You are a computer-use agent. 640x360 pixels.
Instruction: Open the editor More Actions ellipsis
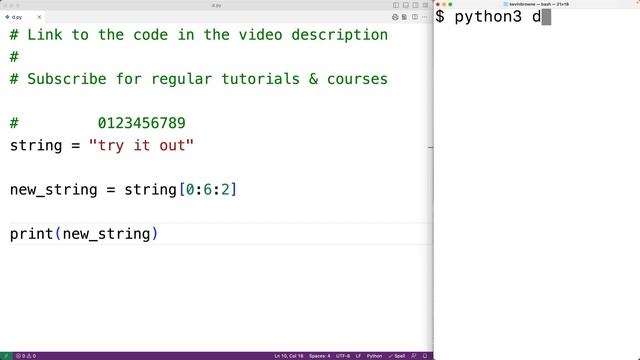click(x=425, y=17)
